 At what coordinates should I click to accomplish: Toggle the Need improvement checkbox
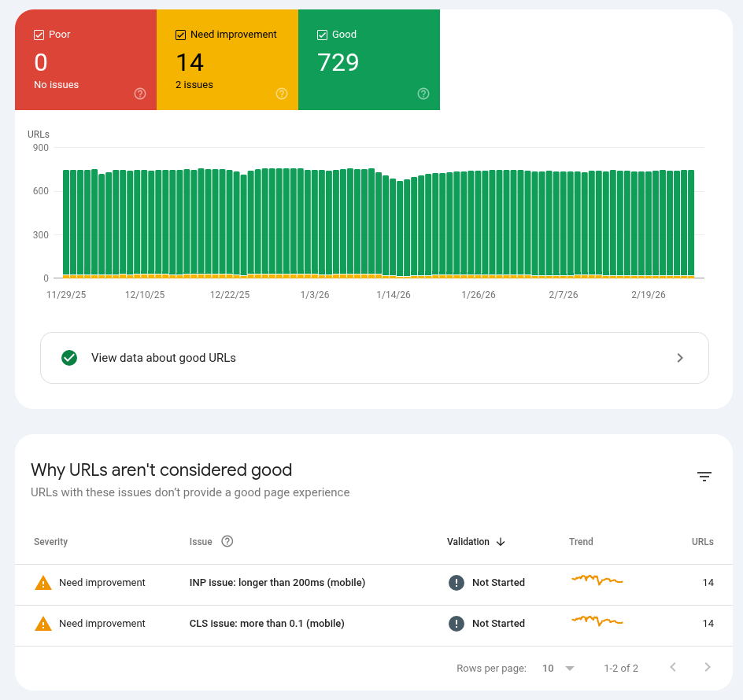tap(180, 35)
